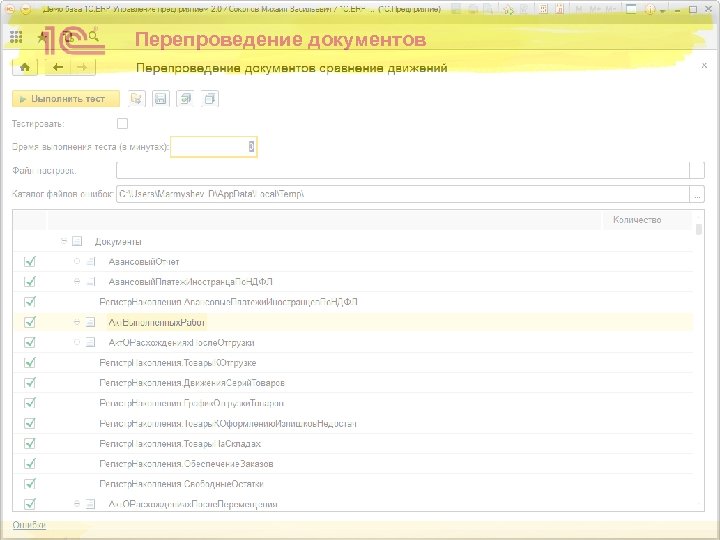Uncheck the АктВыполненныхРабот row checkbox
Viewport: 720px width, 540px height.
coord(30,322)
